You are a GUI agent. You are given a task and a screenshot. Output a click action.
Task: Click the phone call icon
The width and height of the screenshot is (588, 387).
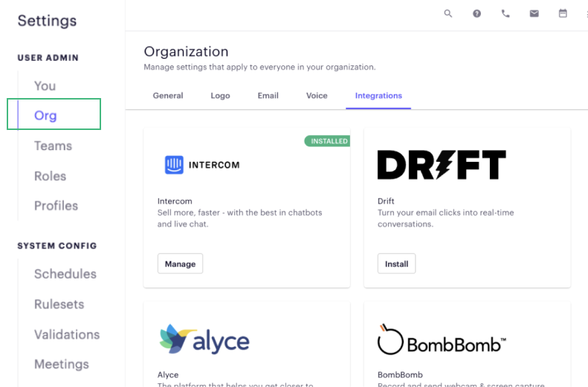point(505,13)
